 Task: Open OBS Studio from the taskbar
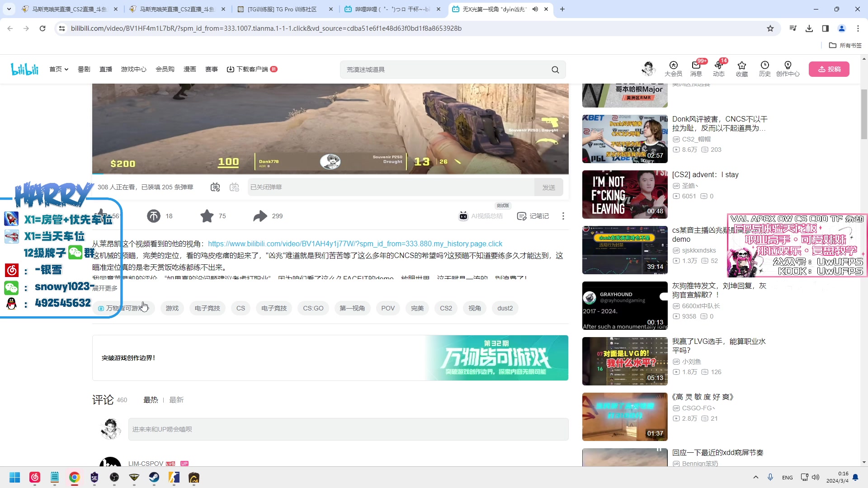114,478
